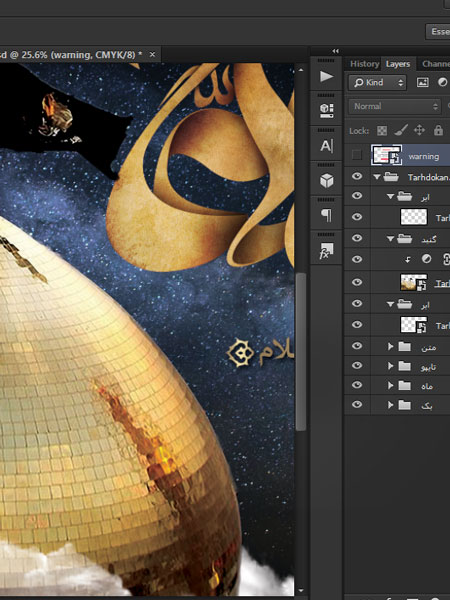Switch to the History tab
450x600 pixels.
pyautogui.click(x=364, y=64)
